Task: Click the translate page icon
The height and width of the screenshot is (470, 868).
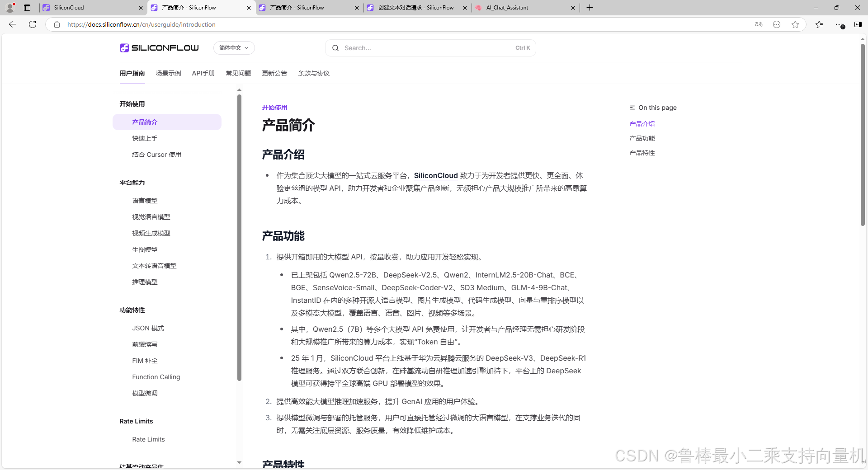Action: click(x=759, y=24)
